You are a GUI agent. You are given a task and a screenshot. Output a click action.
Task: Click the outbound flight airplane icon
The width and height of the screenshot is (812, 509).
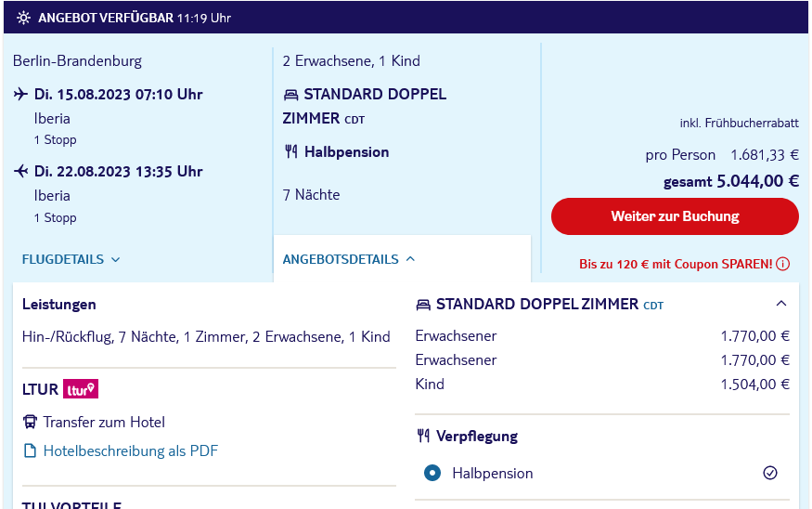[x=20, y=94]
